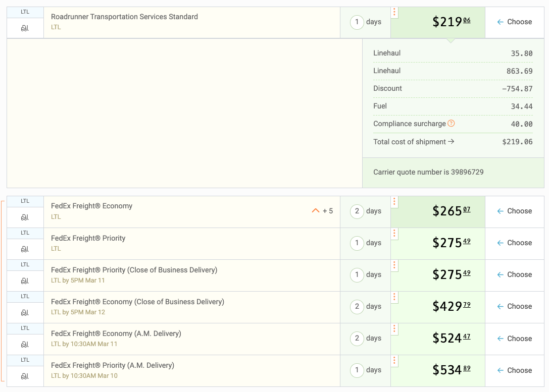Click the three-dot icon on the Roadrunner quote row
Viewport: 549px width, 392px height.
[394, 12]
